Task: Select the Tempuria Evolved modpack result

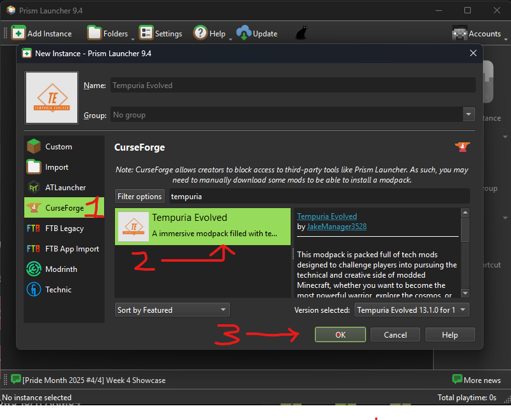Action: 202,227
